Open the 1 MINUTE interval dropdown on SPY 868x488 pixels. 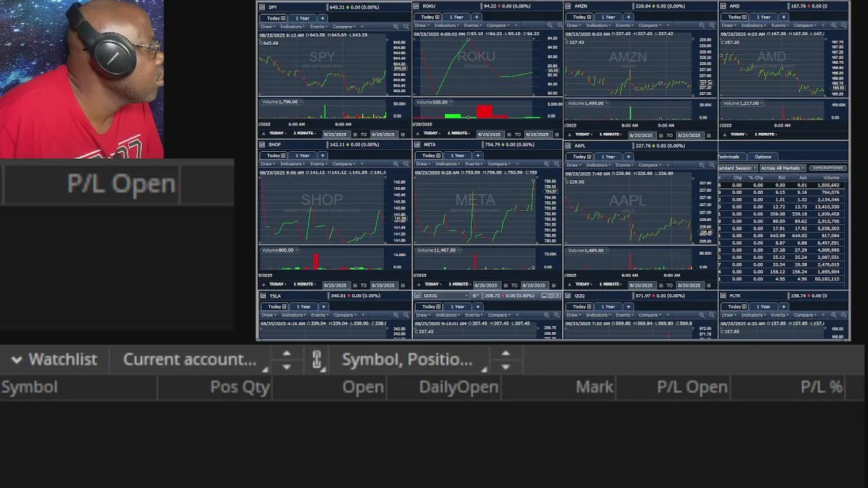click(304, 133)
